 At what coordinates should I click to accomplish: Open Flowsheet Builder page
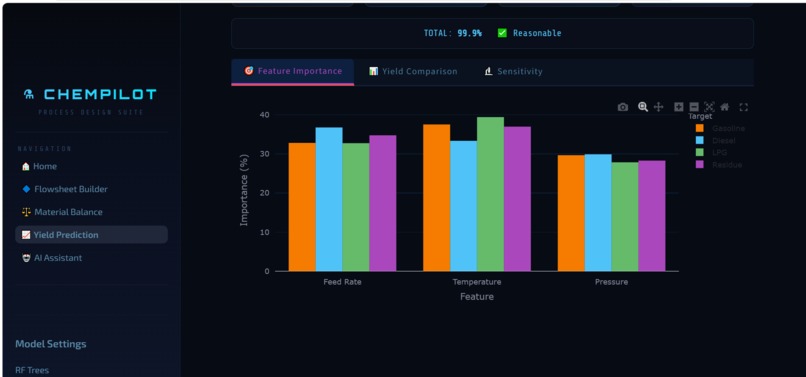pos(91,189)
